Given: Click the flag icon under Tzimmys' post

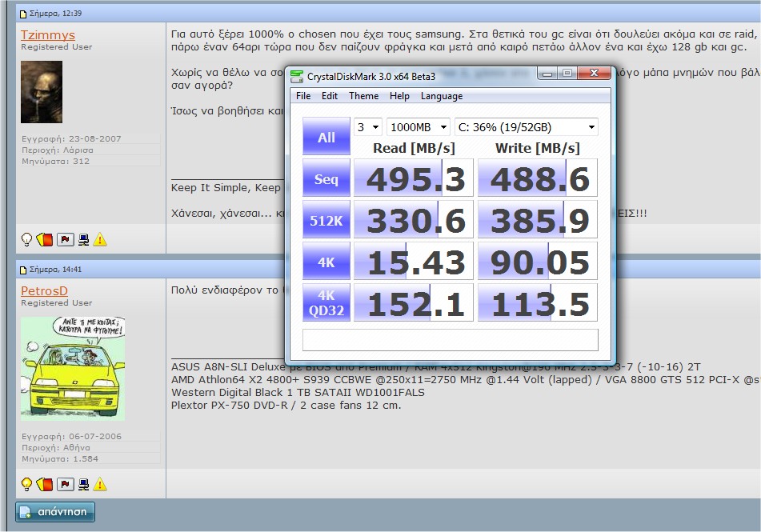Looking at the screenshot, I should point(65,239).
